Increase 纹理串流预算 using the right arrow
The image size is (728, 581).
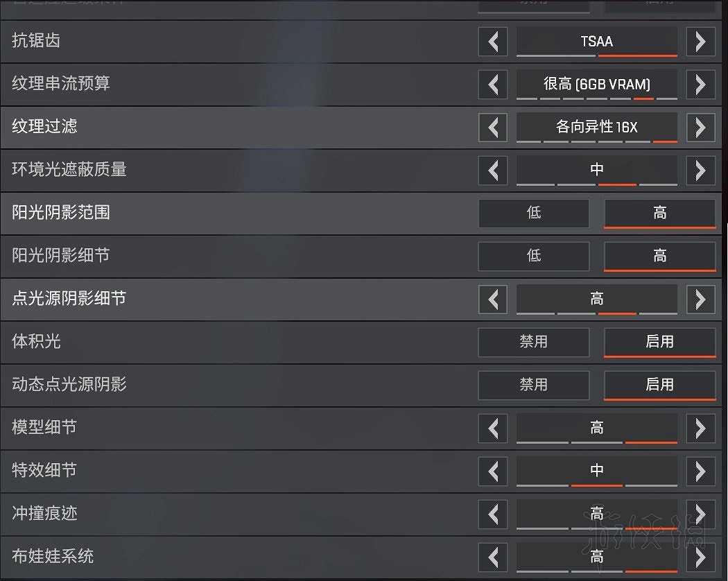click(701, 85)
